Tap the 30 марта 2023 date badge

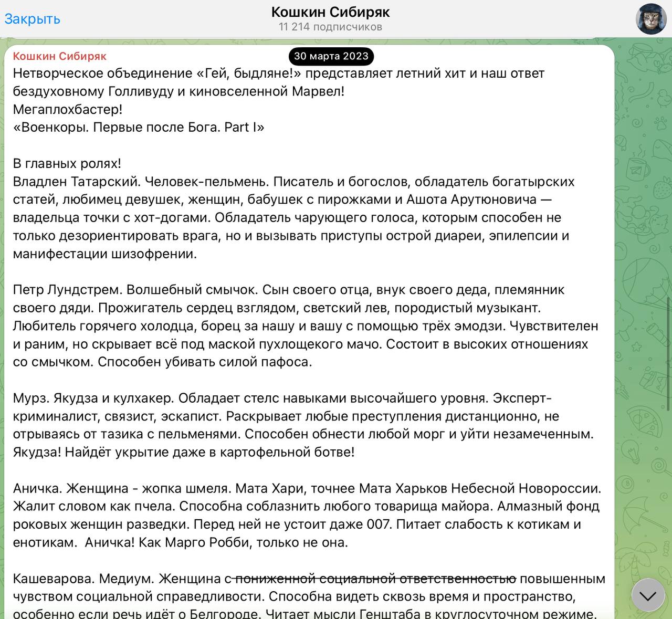point(331,56)
